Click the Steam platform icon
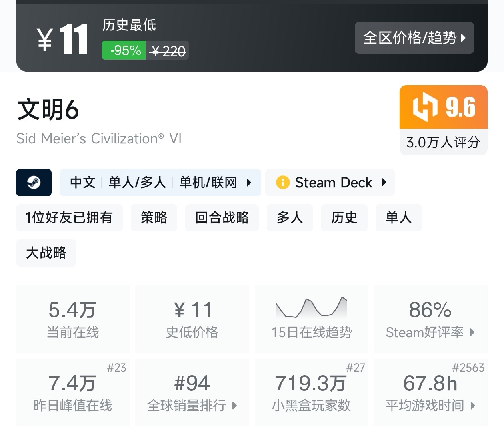The width and height of the screenshot is (504, 430). pos(34,183)
